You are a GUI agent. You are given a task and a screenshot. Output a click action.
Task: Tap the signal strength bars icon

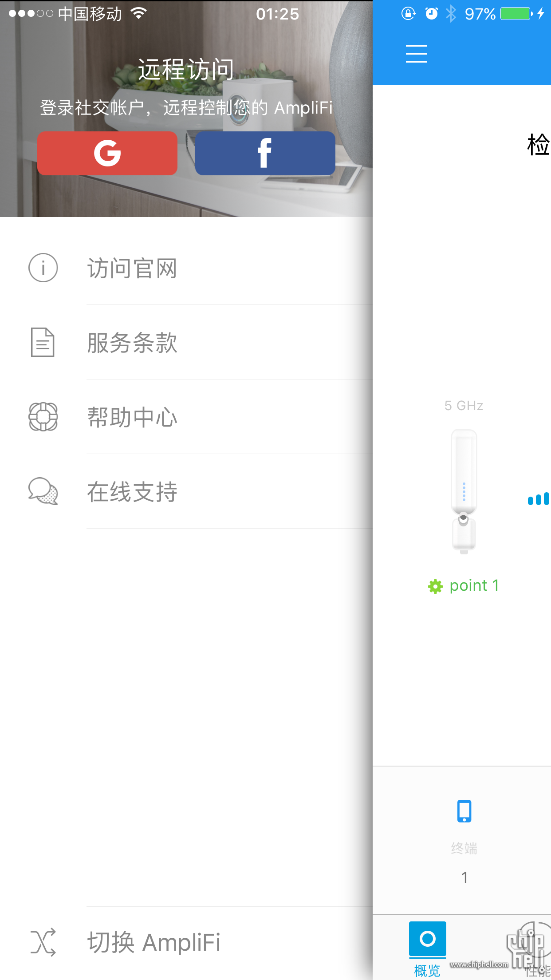click(539, 498)
